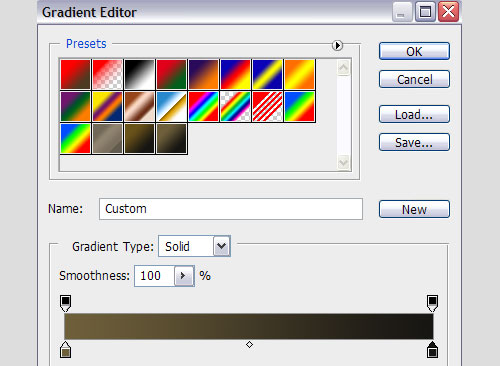Select the transparent red stripes preset
The width and height of the screenshot is (500, 366).
coord(267,106)
